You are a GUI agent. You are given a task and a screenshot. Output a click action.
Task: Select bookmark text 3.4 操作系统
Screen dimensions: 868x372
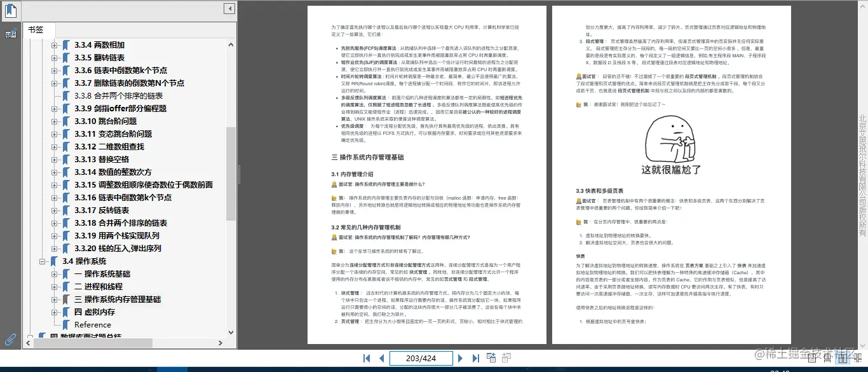(85, 261)
